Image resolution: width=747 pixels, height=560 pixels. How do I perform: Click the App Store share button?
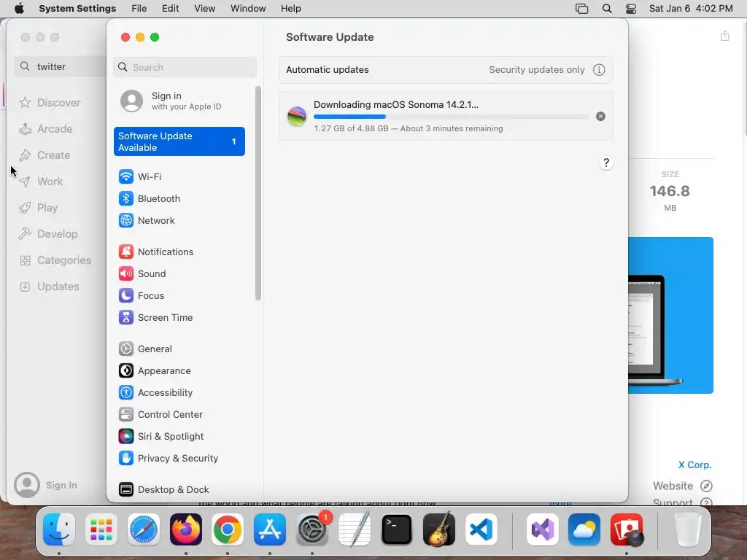click(x=724, y=36)
